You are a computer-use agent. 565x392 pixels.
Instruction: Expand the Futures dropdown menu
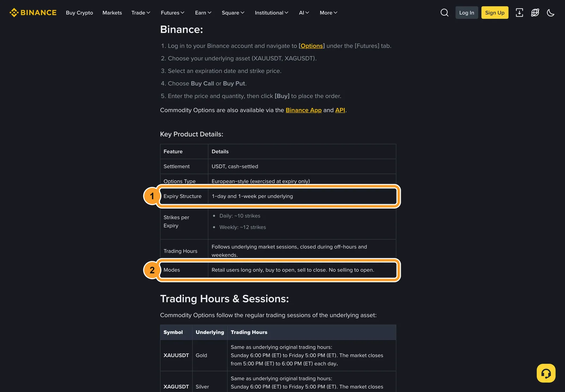tap(173, 13)
